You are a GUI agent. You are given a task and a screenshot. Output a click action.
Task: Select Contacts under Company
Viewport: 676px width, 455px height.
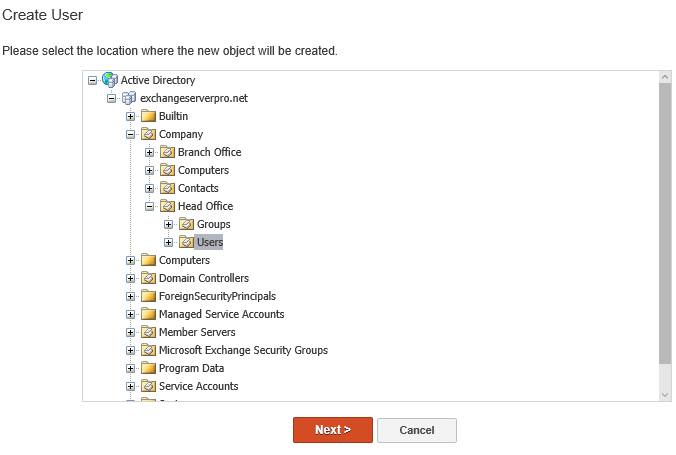tap(198, 188)
